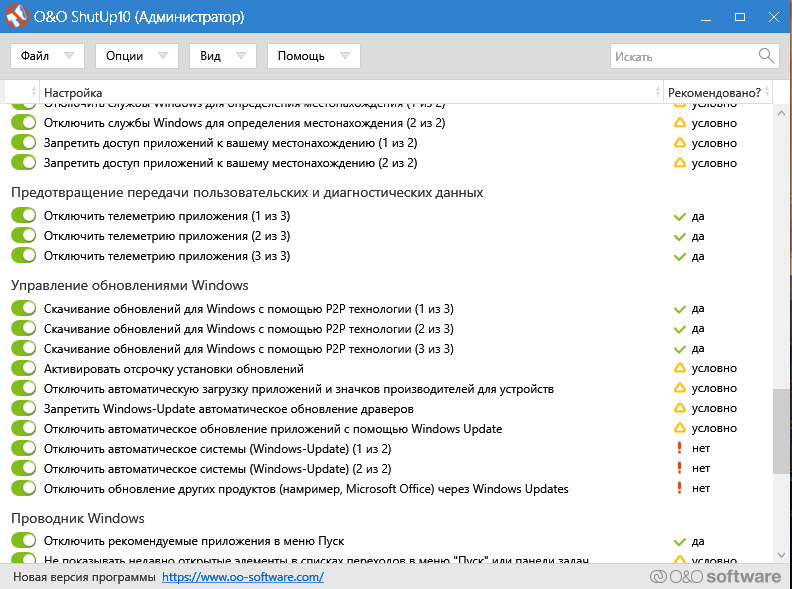Screen dimensions: 792x589
Task: Click warning triangle for 'Запретить доступ приложений (2 из 2)'
Action: tap(680, 163)
